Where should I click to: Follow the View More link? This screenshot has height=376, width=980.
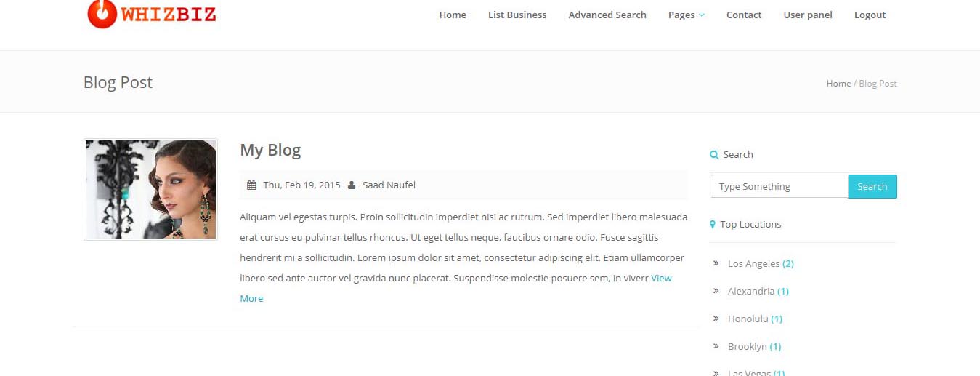pos(456,288)
